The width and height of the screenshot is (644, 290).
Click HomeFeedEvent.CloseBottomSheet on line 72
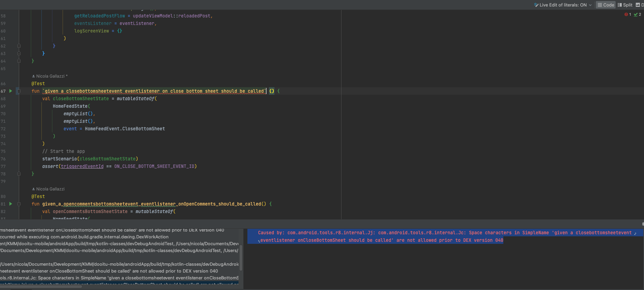(x=125, y=129)
